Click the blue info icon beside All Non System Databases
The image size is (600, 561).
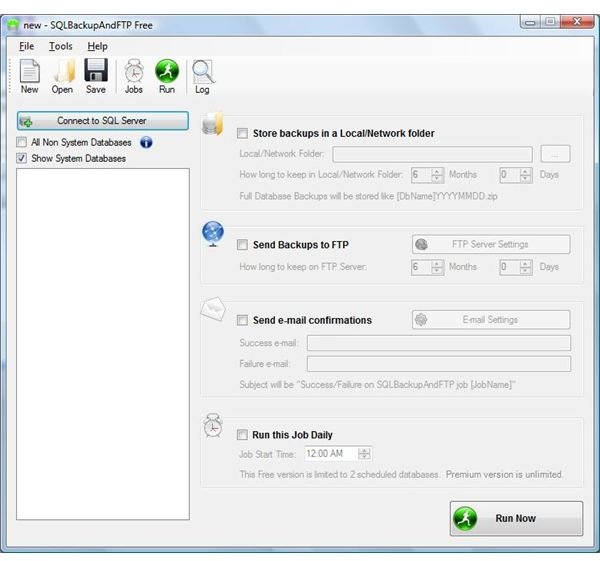[x=146, y=142]
